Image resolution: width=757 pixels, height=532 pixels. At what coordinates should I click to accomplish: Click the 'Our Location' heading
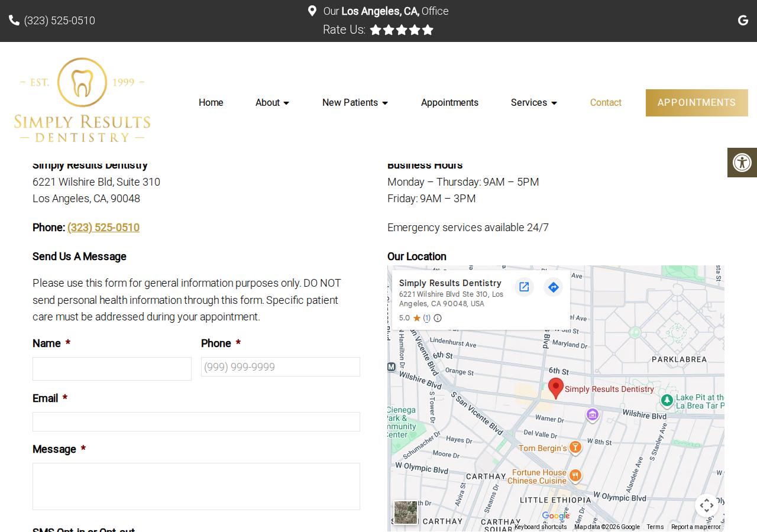(x=417, y=257)
